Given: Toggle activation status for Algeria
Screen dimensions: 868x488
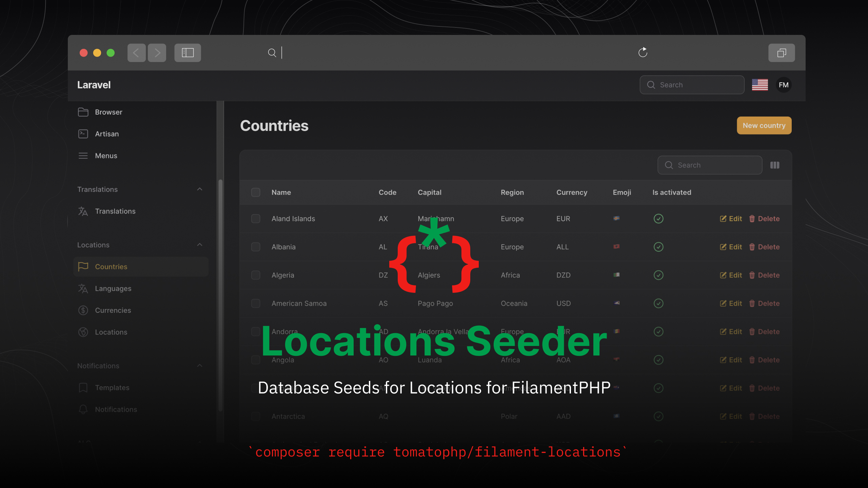Looking at the screenshot, I should pos(658,274).
